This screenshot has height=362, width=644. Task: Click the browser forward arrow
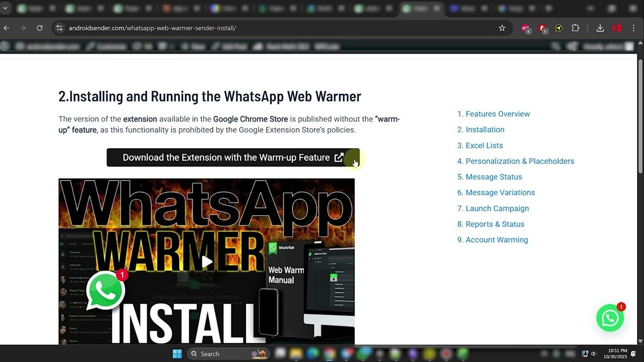pos(23,28)
